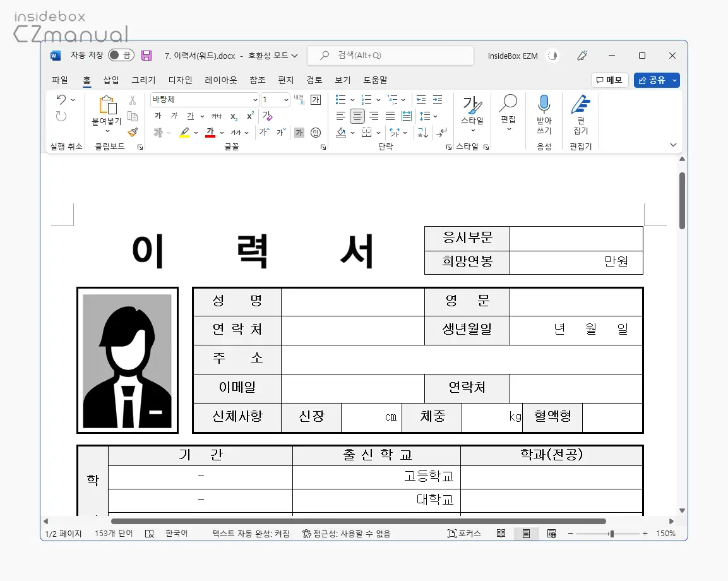Click the character border icon

pos(316,99)
